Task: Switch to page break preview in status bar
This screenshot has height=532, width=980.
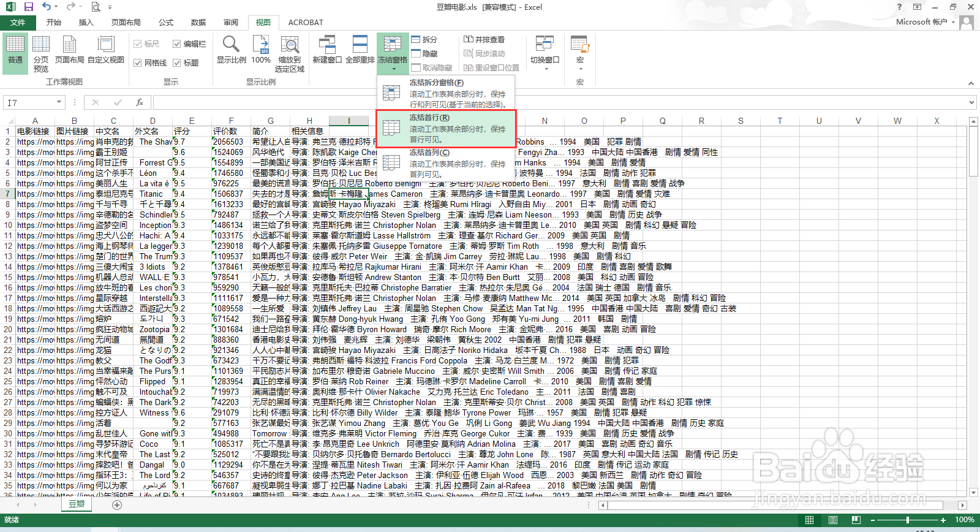Action: 856,520
